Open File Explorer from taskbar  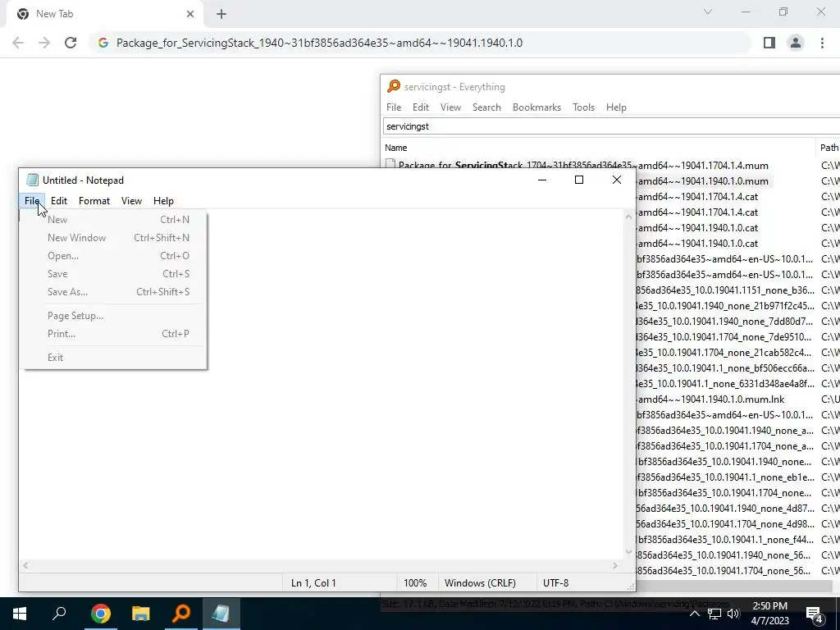141,614
